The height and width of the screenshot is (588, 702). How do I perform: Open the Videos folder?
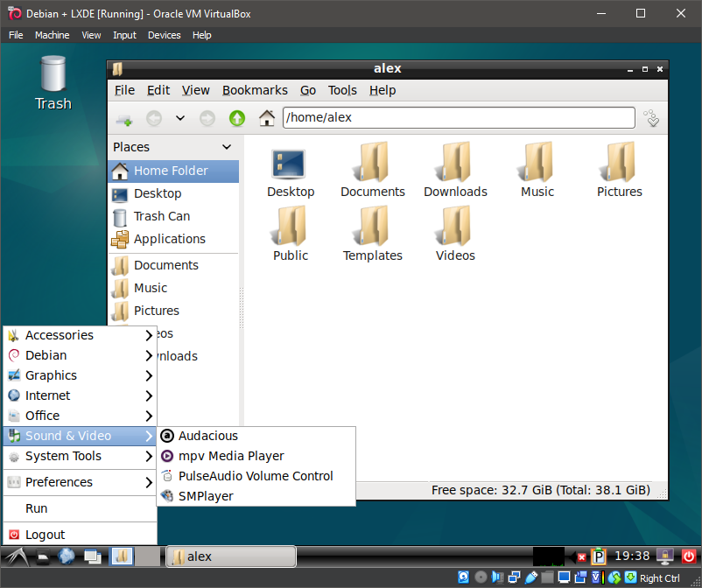454,234
